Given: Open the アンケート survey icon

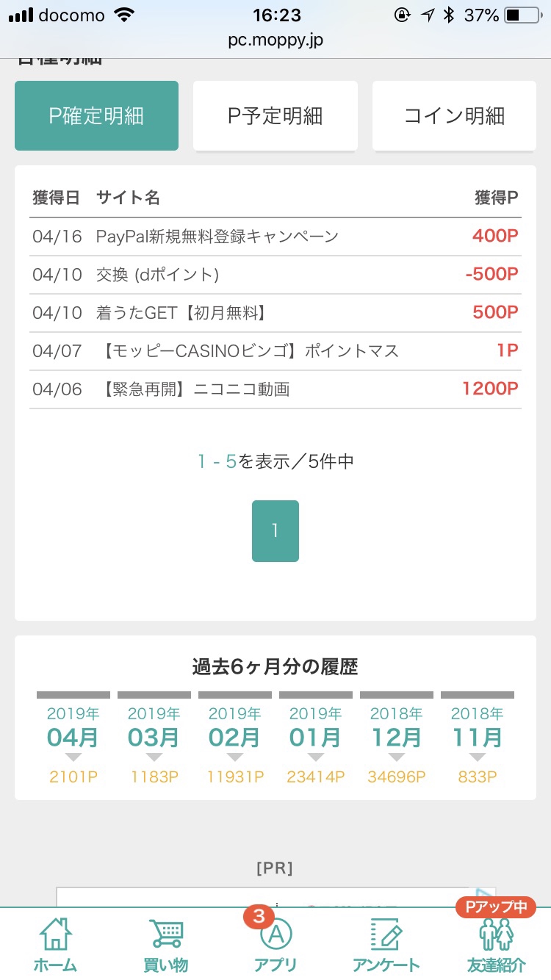Looking at the screenshot, I should (x=386, y=934).
